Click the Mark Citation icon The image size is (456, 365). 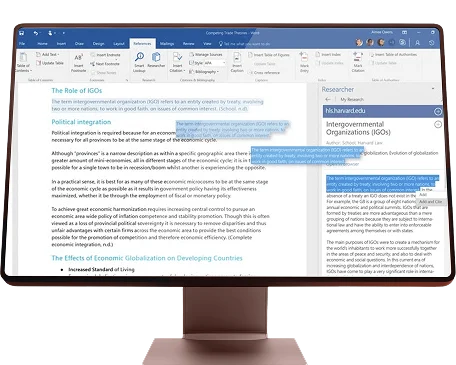(x=357, y=57)
